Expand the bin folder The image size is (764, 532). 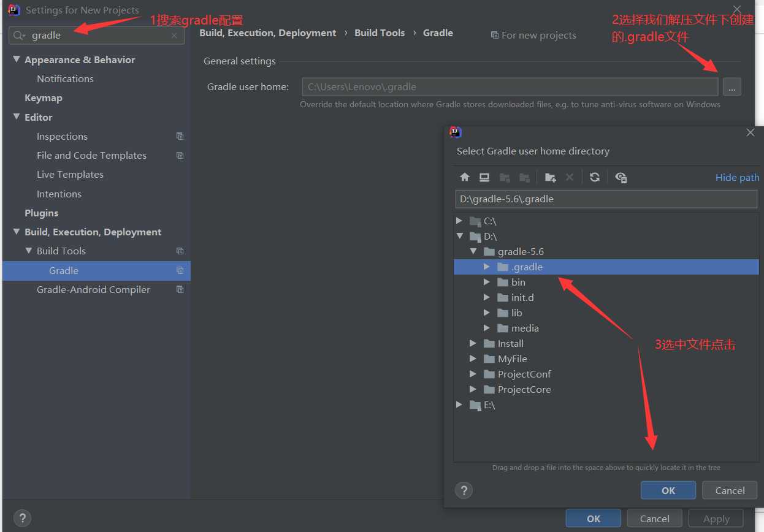(486, 282)
